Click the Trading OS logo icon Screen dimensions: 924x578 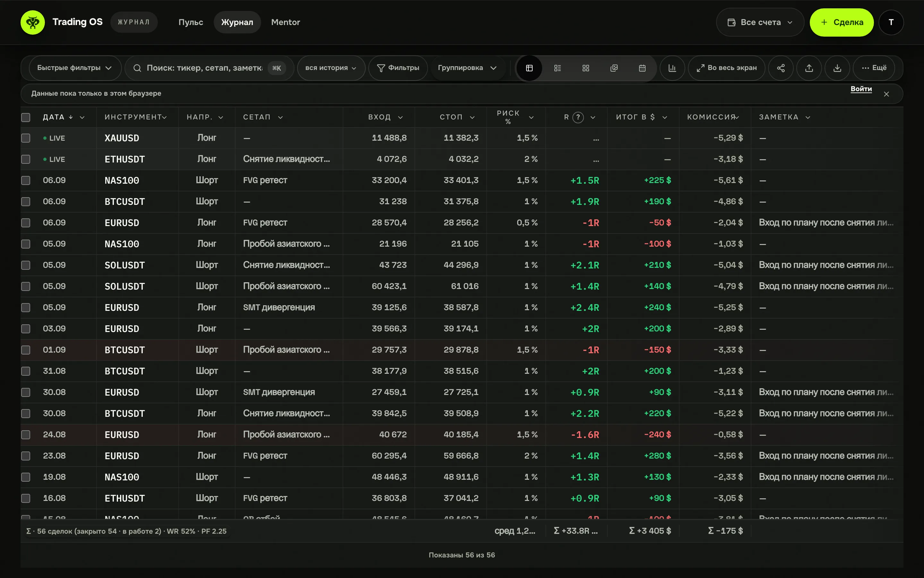[32, 22]
